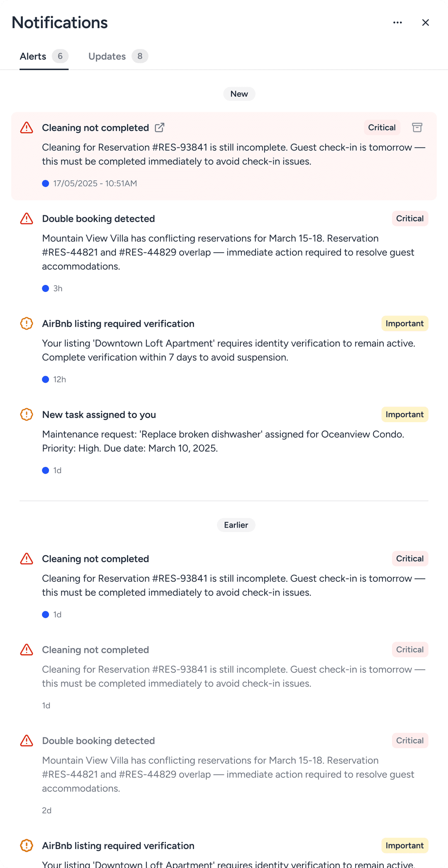Open the three-dot more options menu

click(x=397, y=22)
